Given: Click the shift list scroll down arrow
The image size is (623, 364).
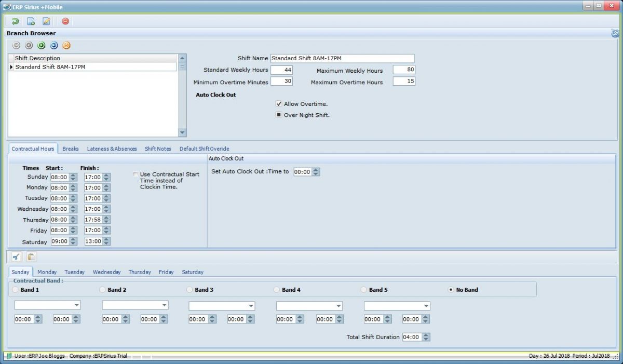Looking at the screenshot, I should click(x=182, y=132).
